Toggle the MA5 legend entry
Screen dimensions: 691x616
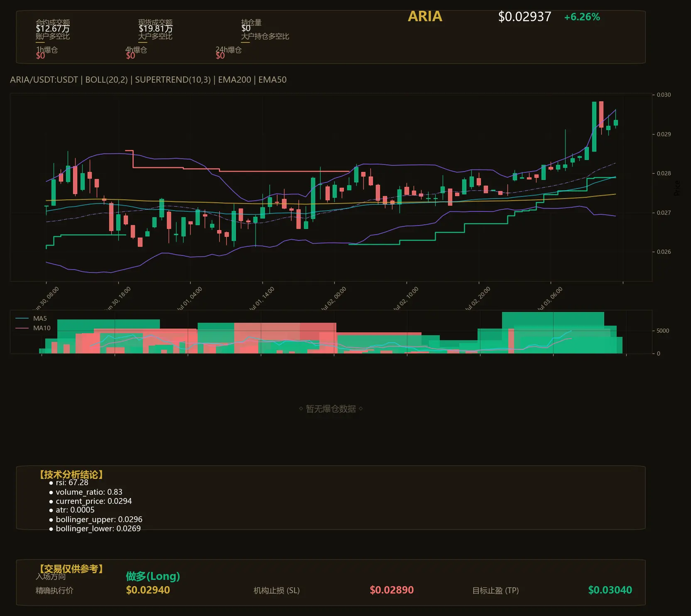click(31, 319)
